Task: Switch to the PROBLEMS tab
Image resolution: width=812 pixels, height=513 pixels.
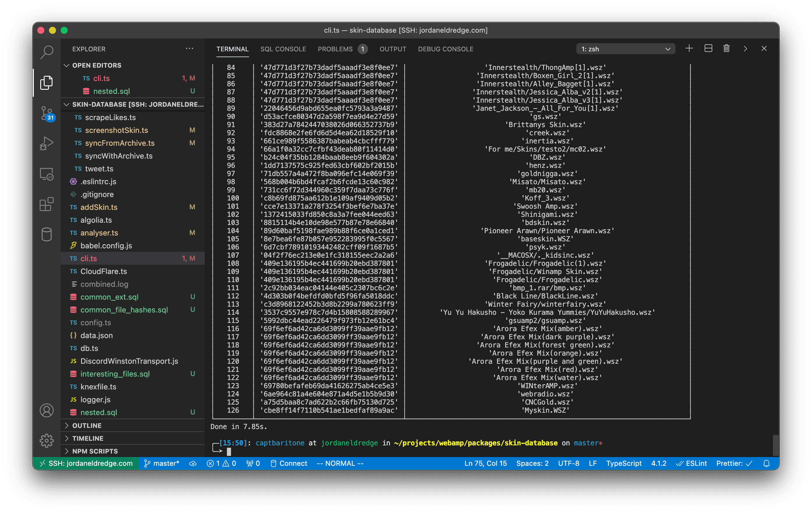Action: click(335, 49)
